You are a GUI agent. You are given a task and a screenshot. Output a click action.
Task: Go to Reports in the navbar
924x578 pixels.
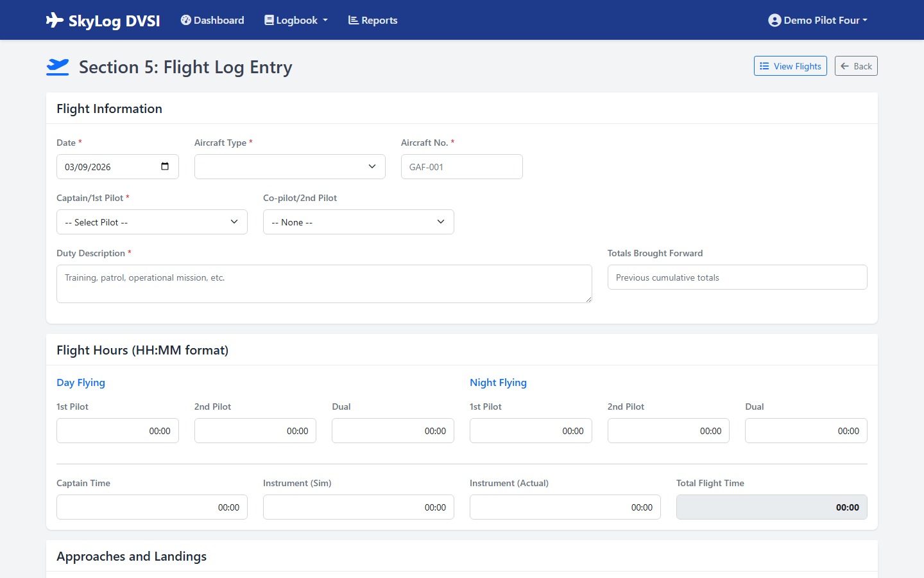coord(373,21)
